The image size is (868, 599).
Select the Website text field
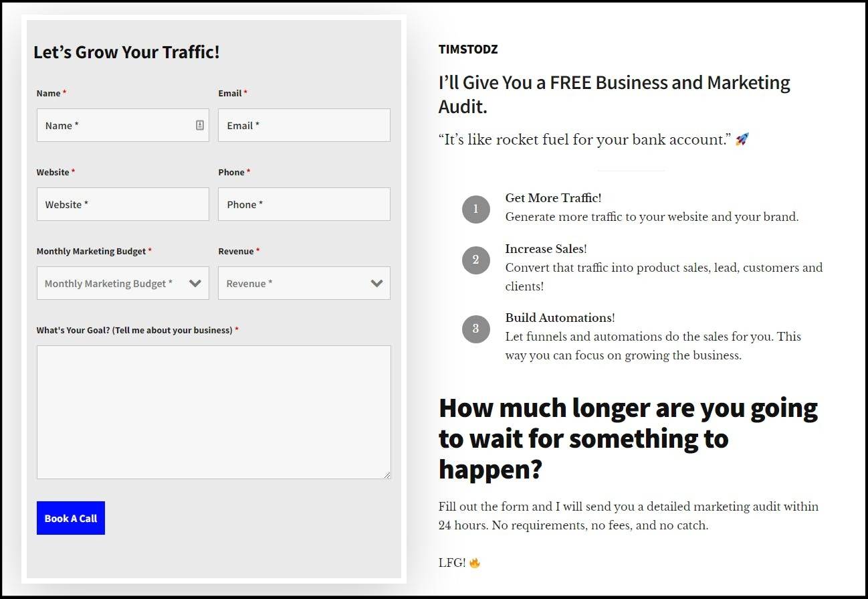[x=122, y=204]
